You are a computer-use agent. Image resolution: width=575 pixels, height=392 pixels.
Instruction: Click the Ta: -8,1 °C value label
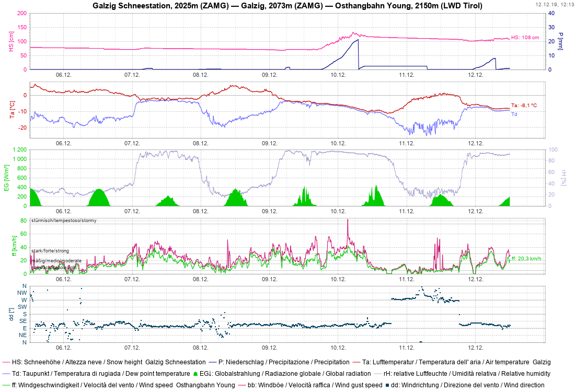[x=523, y=106]
